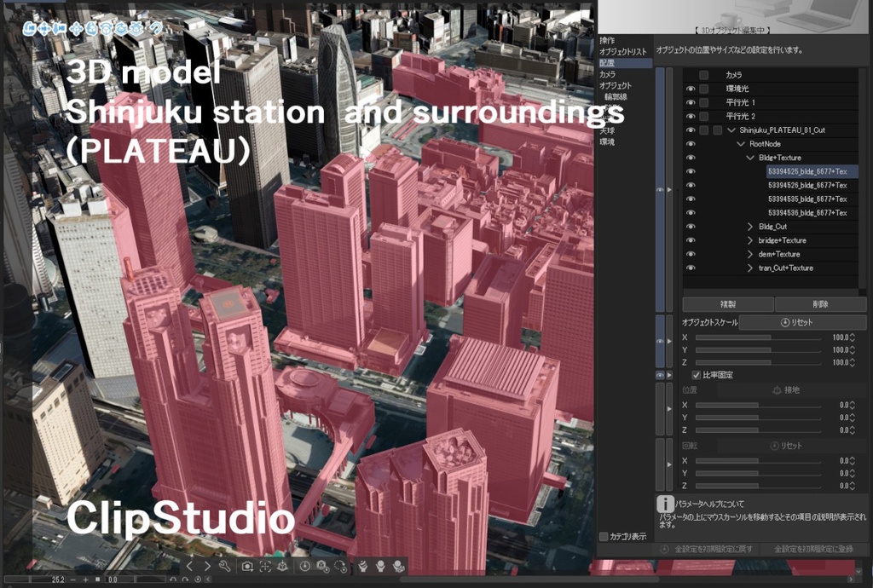
Task: Click the camera snapshot icon in bottom toolbar
Action: point(246,565)
